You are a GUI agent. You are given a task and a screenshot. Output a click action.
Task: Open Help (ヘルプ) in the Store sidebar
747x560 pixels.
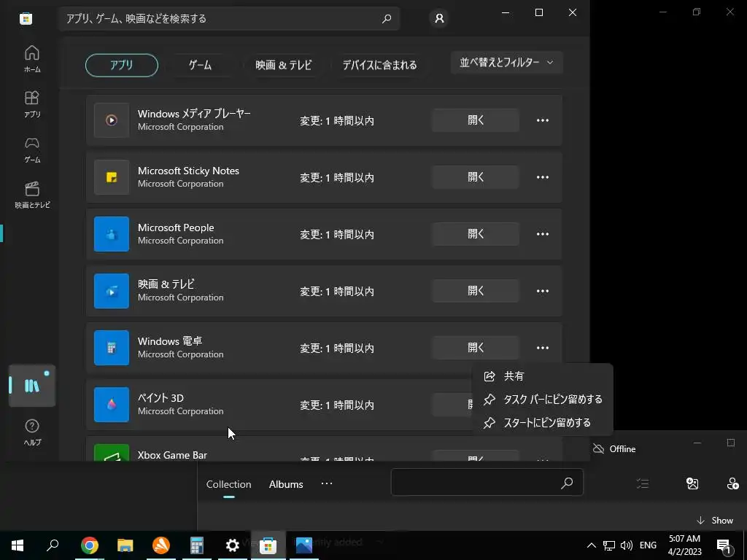click(x=32, y=432)
